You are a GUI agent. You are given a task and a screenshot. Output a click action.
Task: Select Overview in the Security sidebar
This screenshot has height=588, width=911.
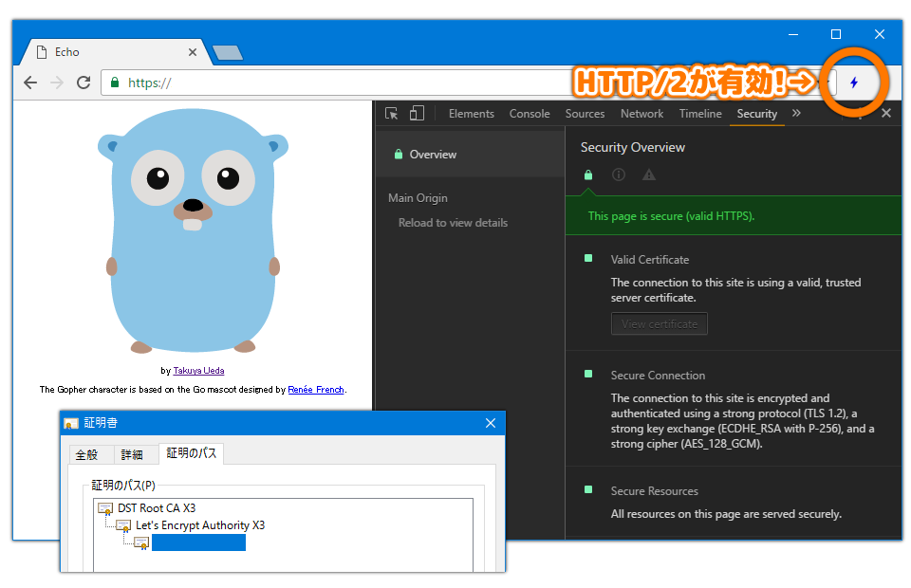(470, 155)
